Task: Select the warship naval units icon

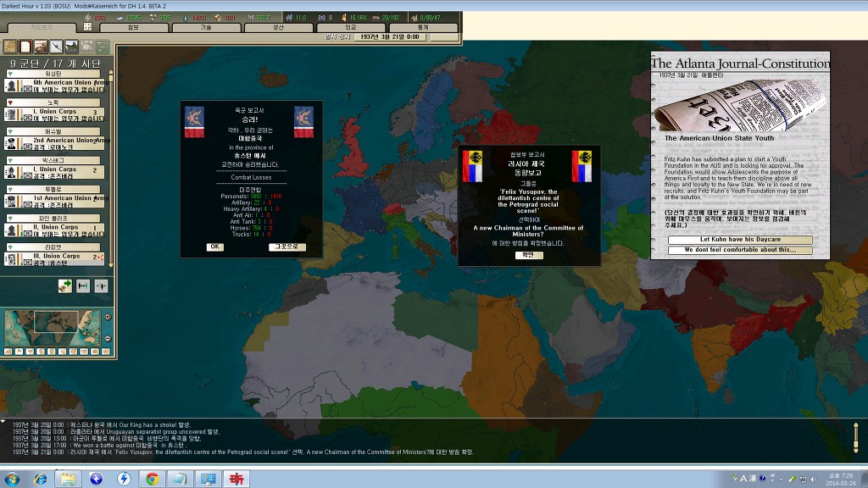Action: tap(71, 47)
